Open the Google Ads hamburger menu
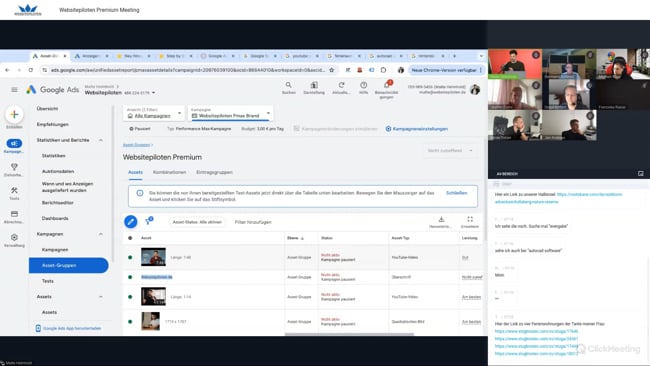Screen dimensions: 650x366 (15, 90)
